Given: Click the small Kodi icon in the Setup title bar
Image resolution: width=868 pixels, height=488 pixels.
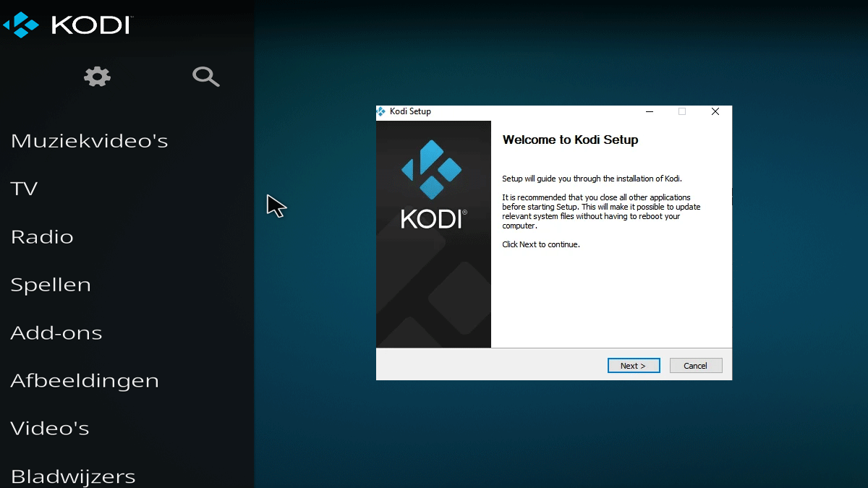Looking at the screenshot, I should point(381,111).
